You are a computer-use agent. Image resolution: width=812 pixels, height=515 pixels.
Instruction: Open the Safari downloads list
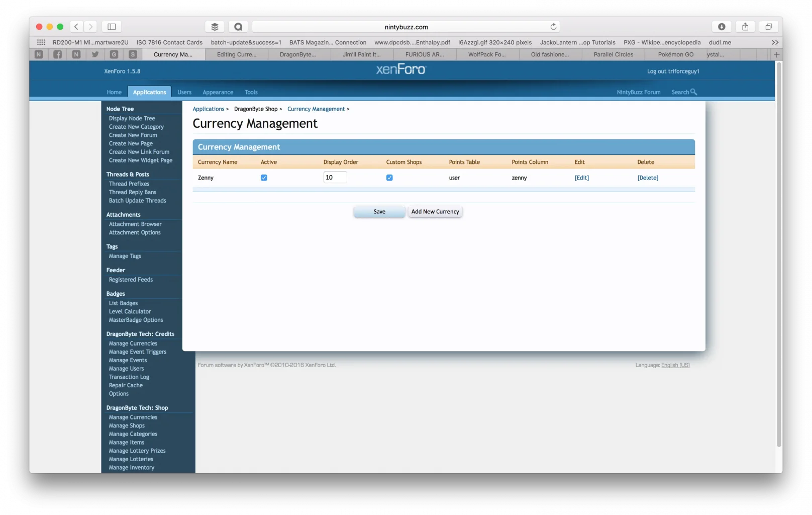(x=722, y=27)
